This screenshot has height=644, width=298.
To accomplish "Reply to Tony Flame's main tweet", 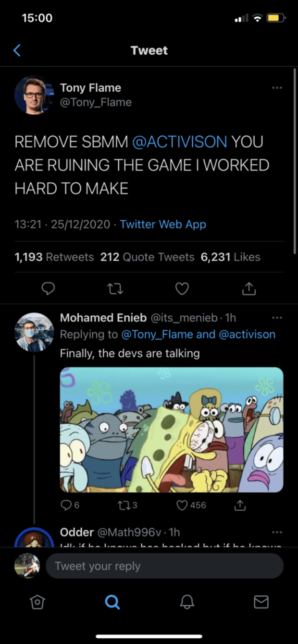I will tap(48, 288).
